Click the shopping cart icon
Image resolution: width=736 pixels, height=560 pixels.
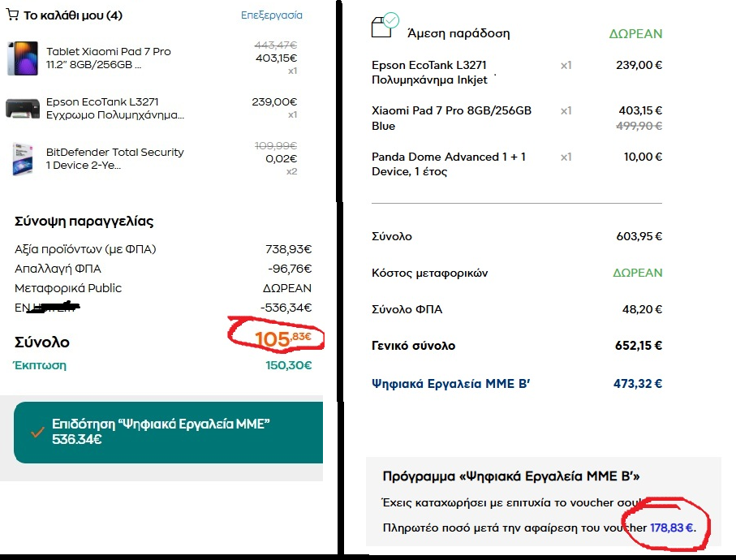[x=12, y=15]
